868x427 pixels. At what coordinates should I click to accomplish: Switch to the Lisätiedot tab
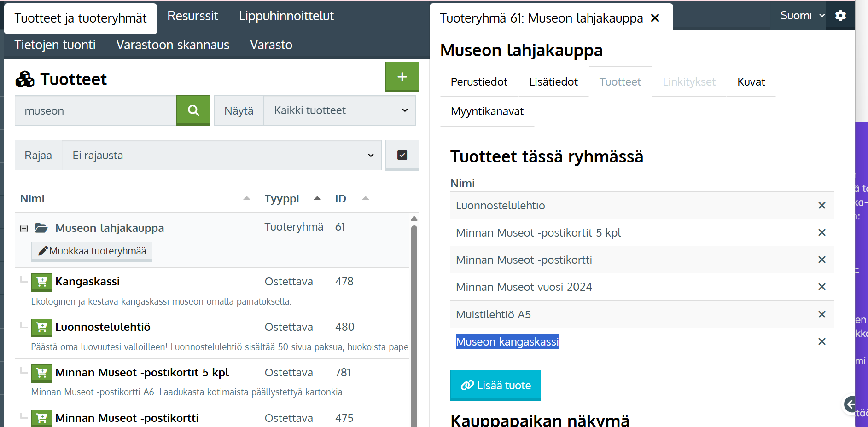(x=553, y=81)
